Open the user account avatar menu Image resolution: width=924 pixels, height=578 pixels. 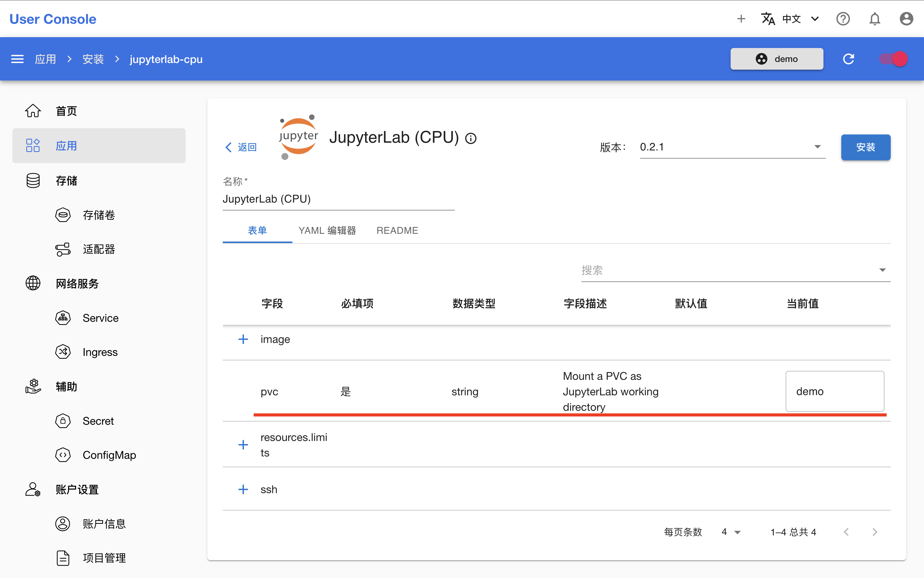(906, 19)
